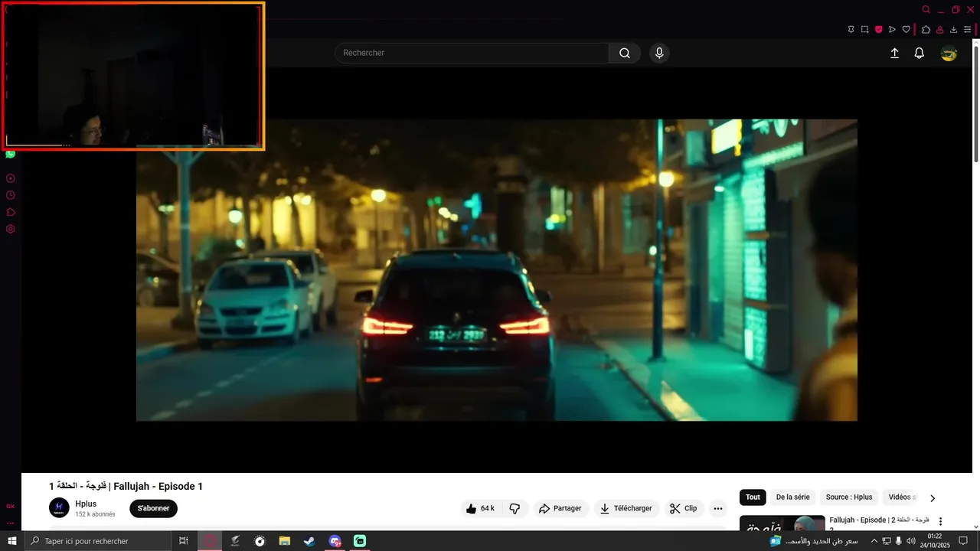The height and width of the screenshot is (551, 980).
Task: Create a Clip with scissors button
Action: (683, 508)
